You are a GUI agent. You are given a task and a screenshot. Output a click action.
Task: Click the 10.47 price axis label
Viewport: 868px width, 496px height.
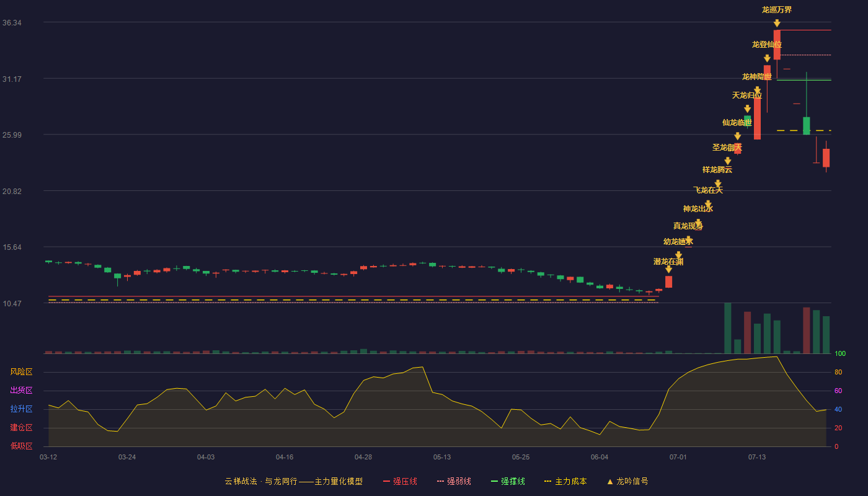(x=12, y=304)
